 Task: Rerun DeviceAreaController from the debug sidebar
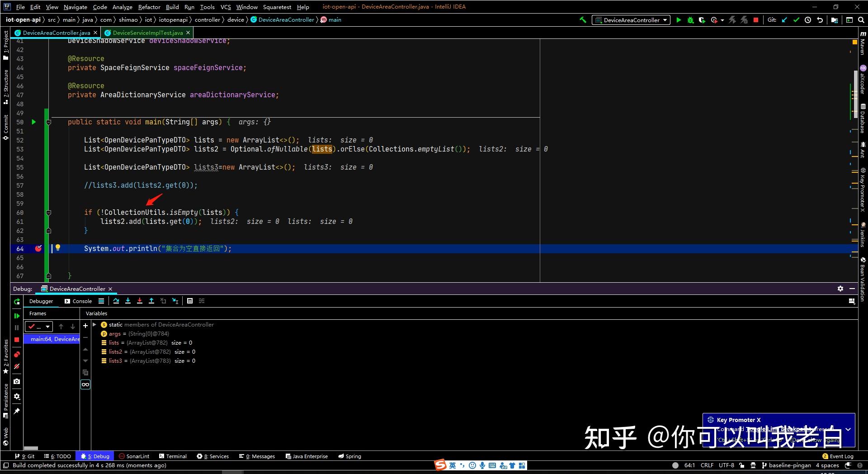click(17, 301)
